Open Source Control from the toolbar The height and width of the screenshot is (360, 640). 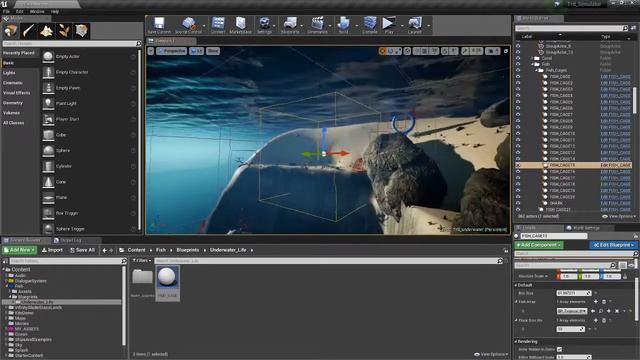pyautogui.click(x=188, y=25)
